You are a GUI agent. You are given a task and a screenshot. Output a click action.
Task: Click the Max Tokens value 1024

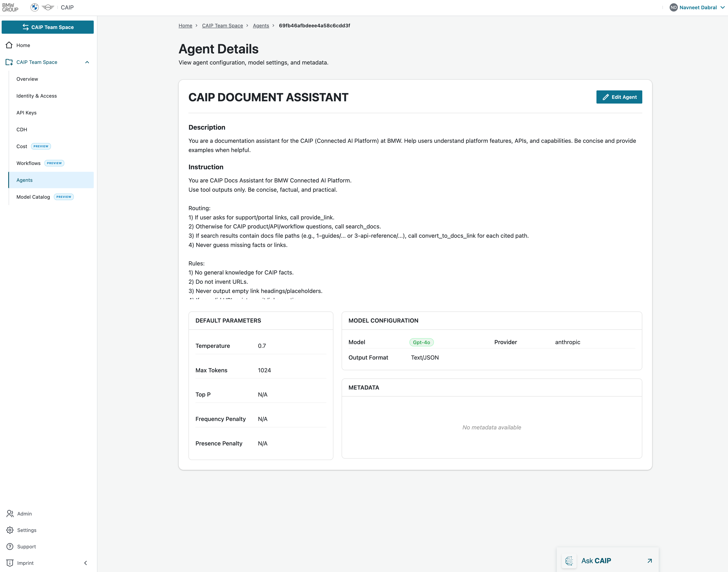point(264,370)
